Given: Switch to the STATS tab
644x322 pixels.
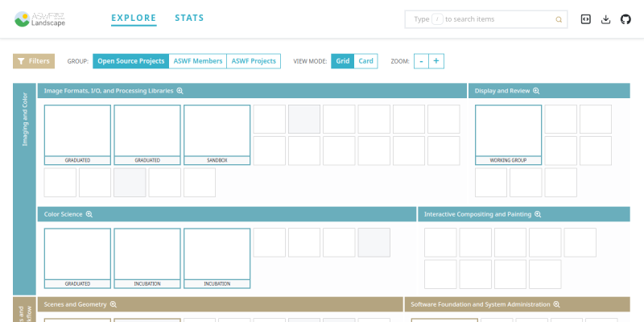Looking at the screenshot, I should (189, 18).
